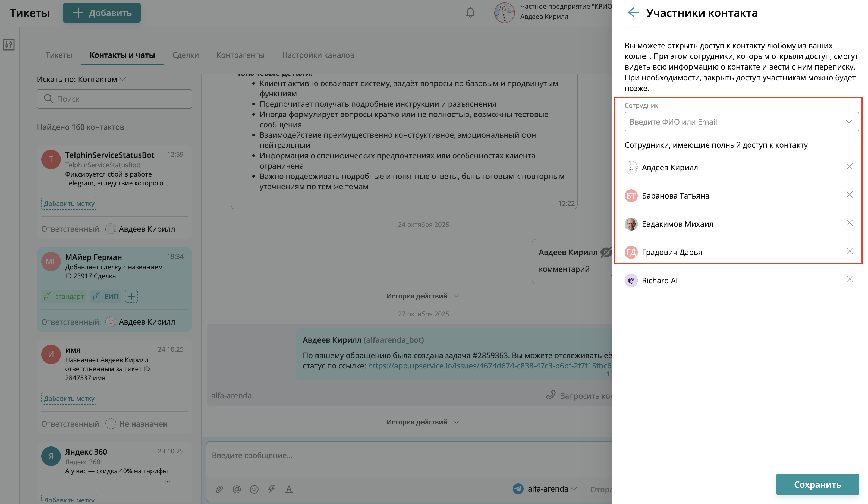Click the mention @ icon in message toolbar

click(237, 489)
